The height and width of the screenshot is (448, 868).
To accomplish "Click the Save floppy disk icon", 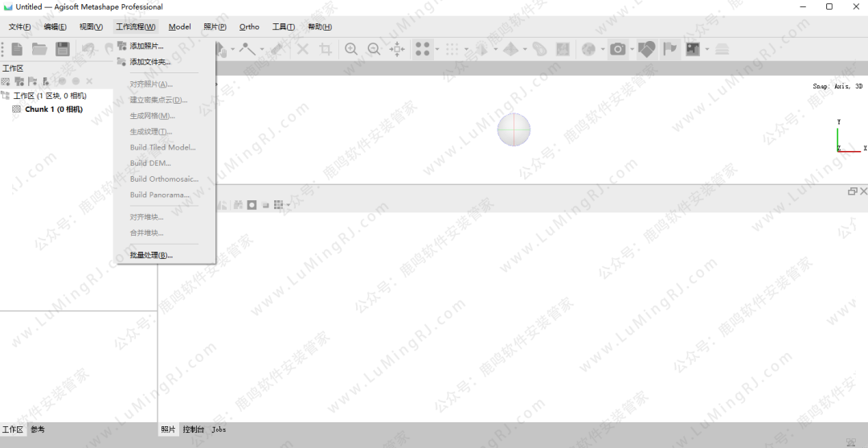I will [x=63, y=49].
